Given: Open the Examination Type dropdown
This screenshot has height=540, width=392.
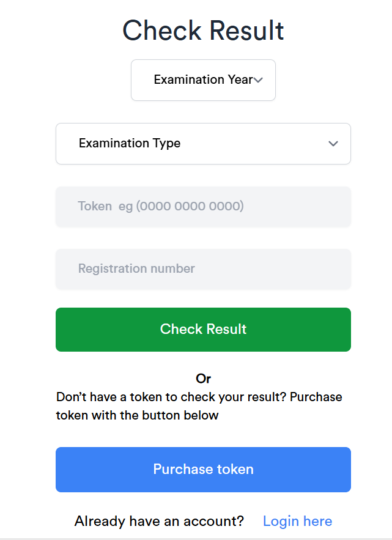Looking at the screenshot, I should point(203,144).
